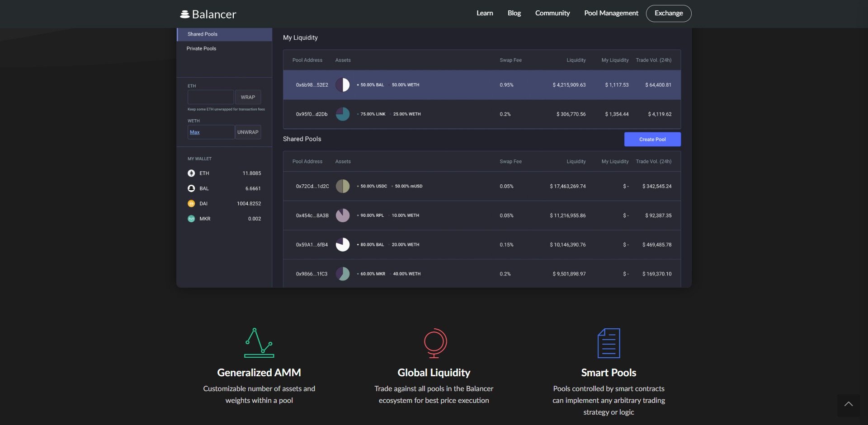Open Pool Management in navigation

[x=611, y=13]
